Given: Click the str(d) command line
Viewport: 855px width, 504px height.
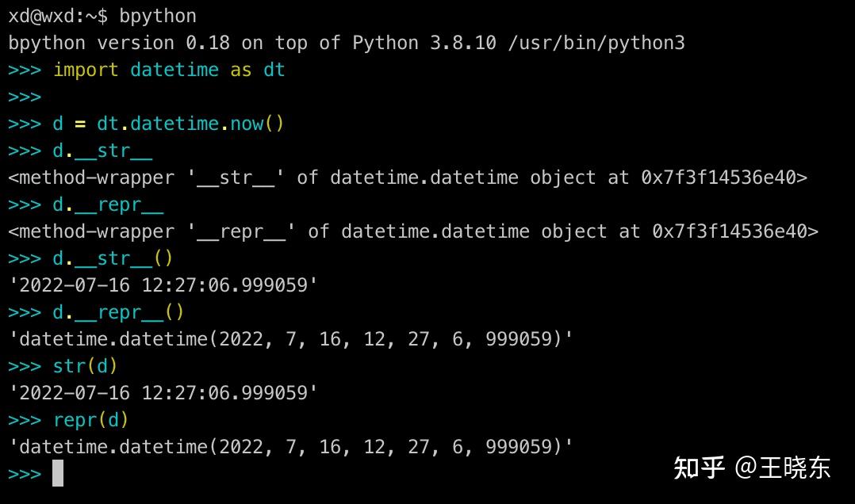Looking at the screenshot, I should coord(83,365).
